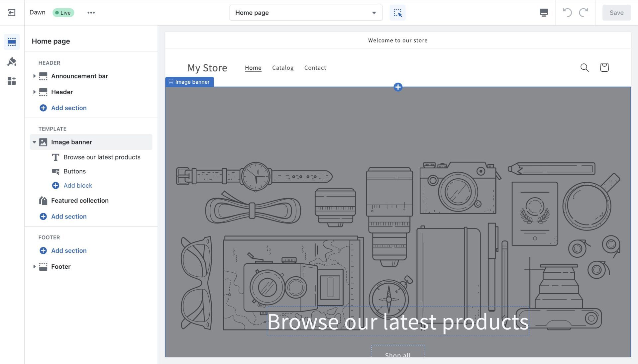Click Add block under Image banner
638x364 pixels.
(78, 186)
